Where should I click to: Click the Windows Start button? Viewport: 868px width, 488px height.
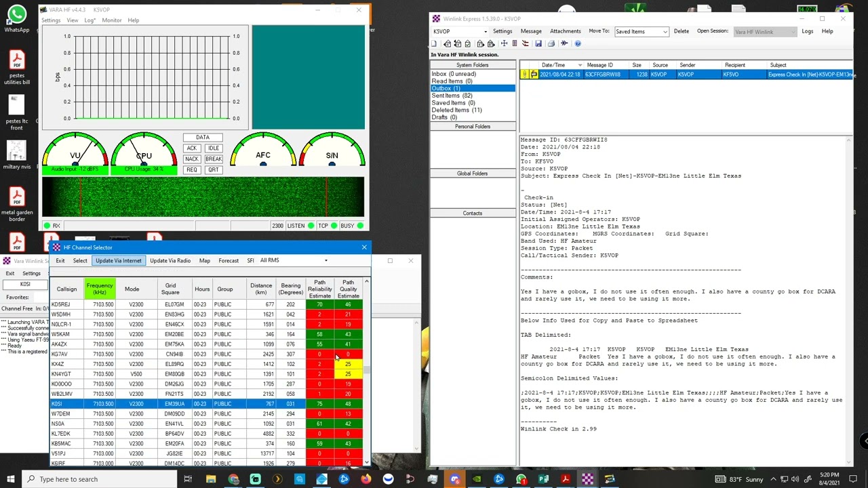(12, 479)
